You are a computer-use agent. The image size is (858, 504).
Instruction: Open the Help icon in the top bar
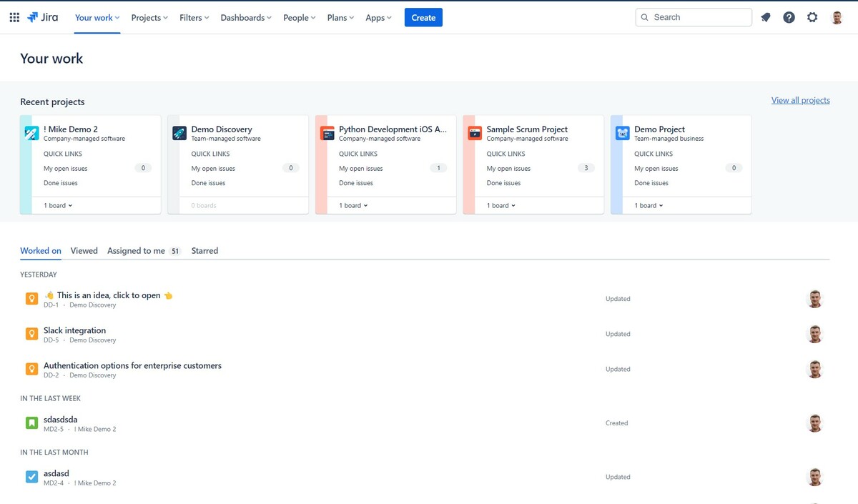point(789,17)
